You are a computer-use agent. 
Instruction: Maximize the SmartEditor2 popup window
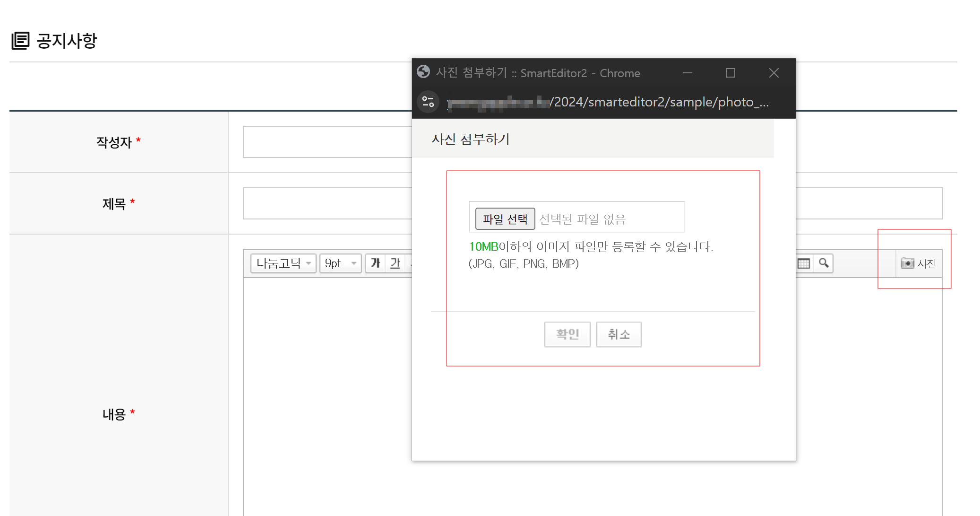point(730,73)
